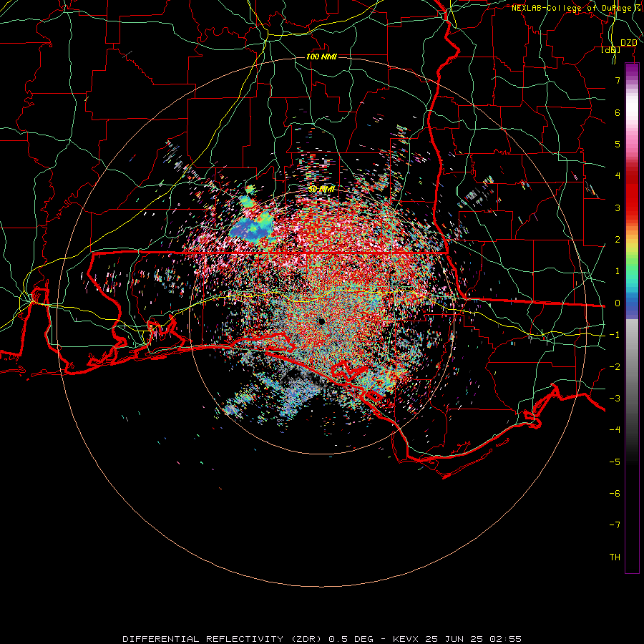The image size is (644, 644).
Task: Click the -6 value on the color scale
Action: [615, 494]
